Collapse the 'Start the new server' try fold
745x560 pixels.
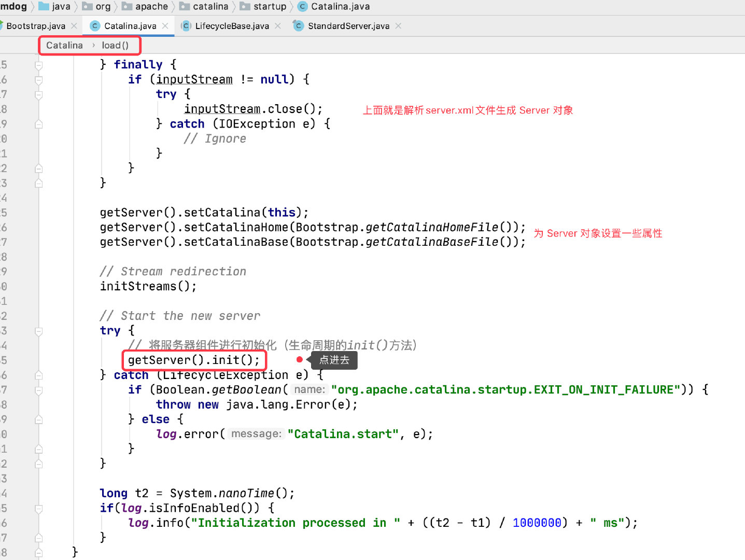pos(38,331)
